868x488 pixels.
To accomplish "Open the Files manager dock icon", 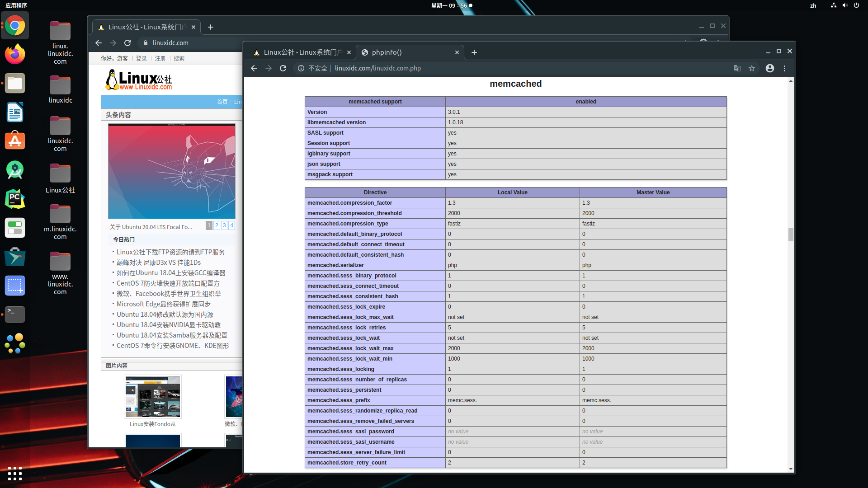I will [15, 83].
